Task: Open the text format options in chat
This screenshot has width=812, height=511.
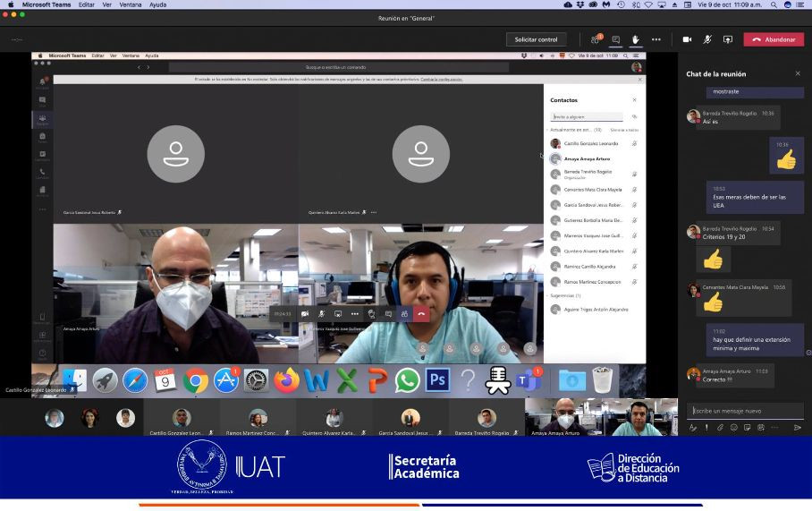Action: [x=693, y=428]
